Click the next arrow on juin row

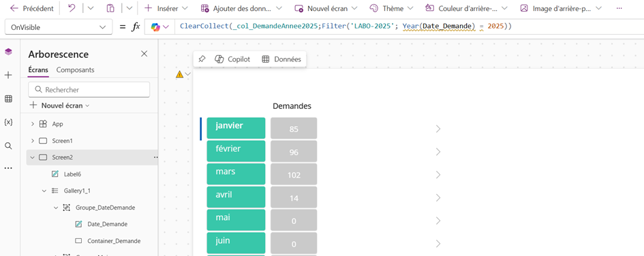click(438, 244)
